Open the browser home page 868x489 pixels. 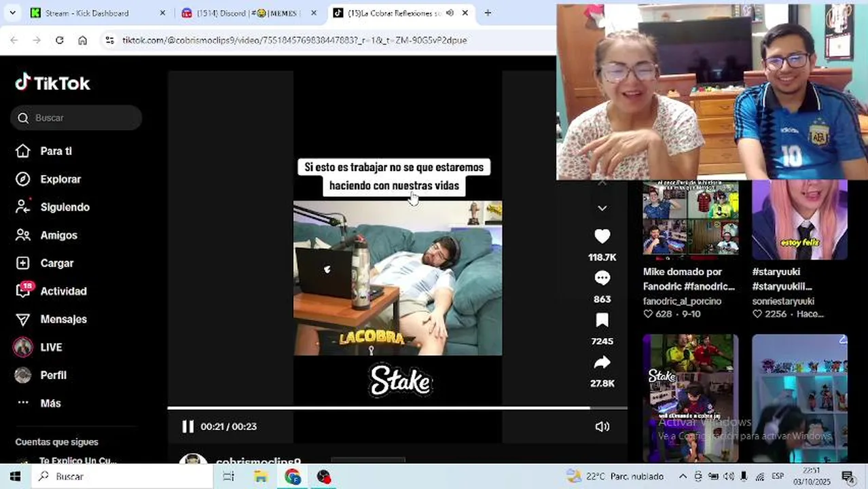(x=82, y=40)
